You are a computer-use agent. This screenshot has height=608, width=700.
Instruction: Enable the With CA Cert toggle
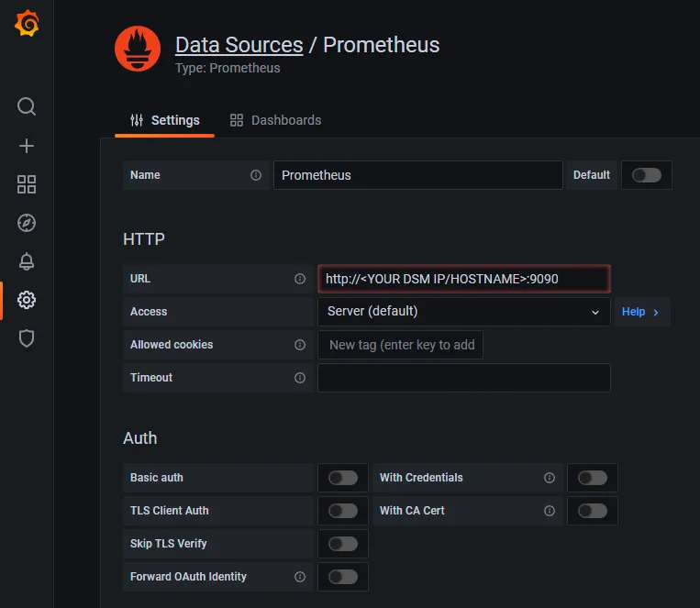click(593, 511)
